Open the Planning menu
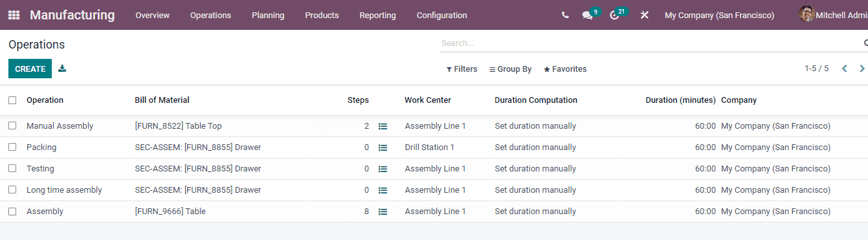Viewport: 868px width, 240px height. 268,15
